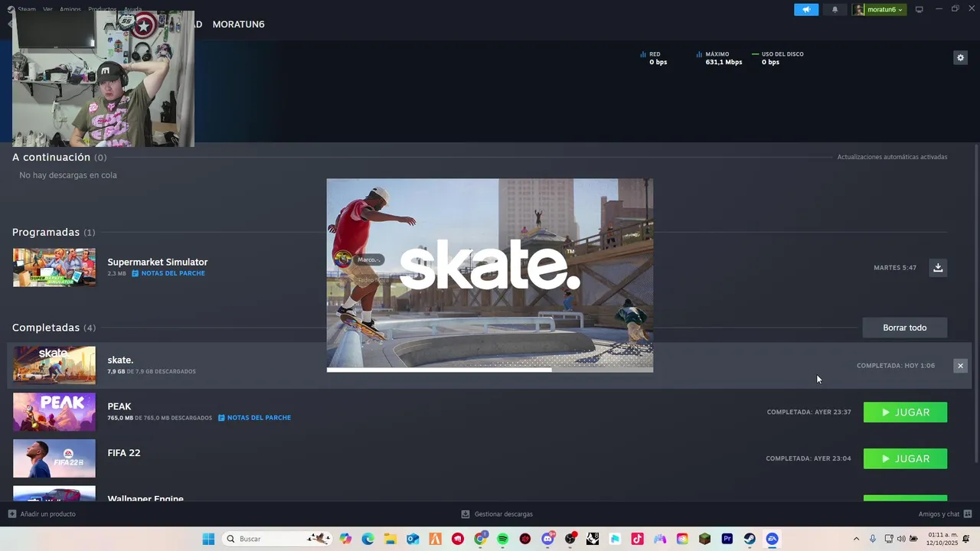Open the MORATUN6 profile tab
Image resolution: width=980 pixels, height=551 pixels.
tap(238, 24)
